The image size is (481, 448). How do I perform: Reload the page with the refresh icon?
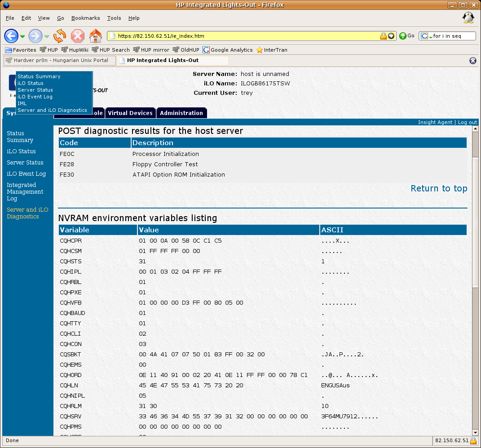pyautogui.click(x=60, y=36)
